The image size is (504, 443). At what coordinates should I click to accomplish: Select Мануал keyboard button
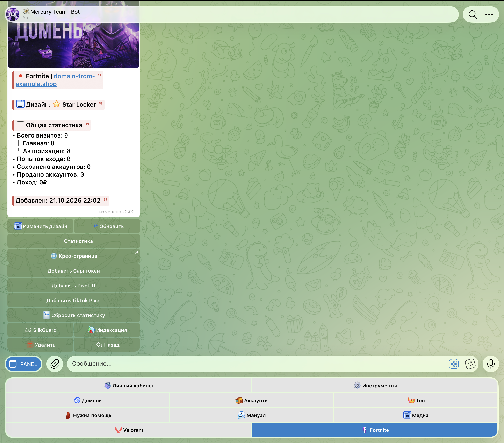[x=252, y=415]
